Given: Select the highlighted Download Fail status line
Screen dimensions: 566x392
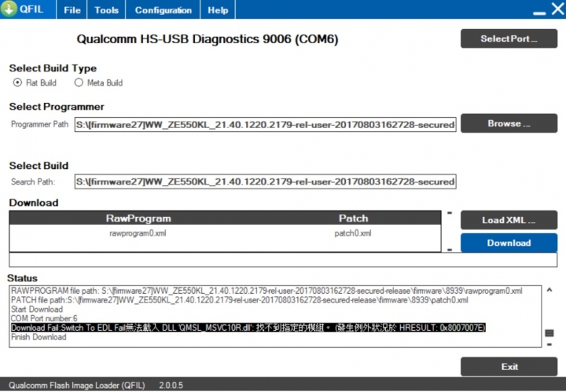Looking at the screenshot, I should (248, 328).
